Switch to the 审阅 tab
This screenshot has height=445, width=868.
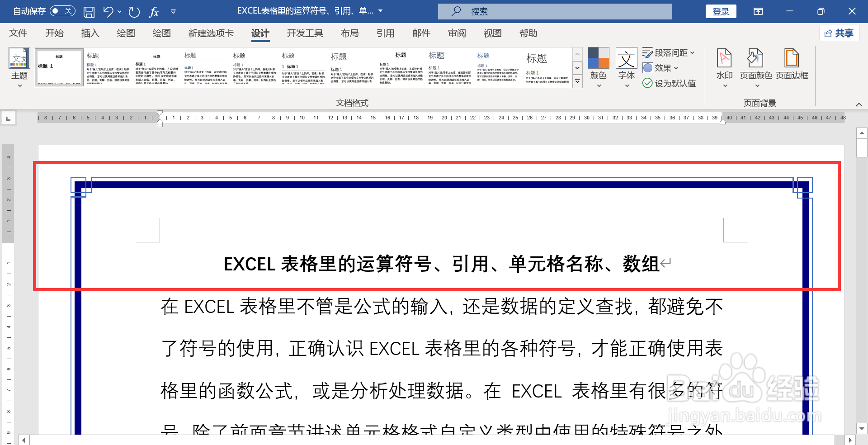[457, 33]
